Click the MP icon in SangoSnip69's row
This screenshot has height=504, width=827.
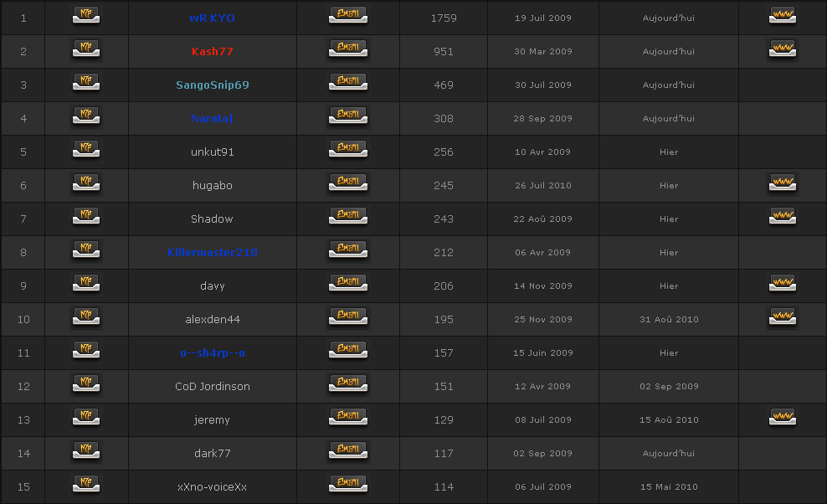coord(86,83)
